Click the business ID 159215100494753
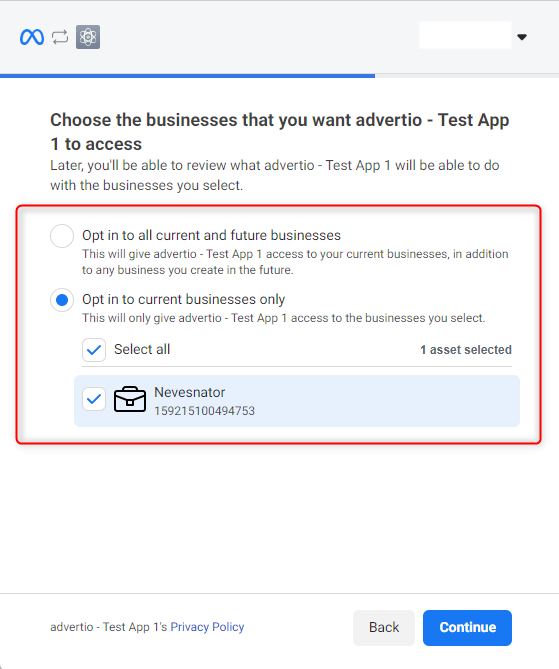Viewport: 559px width, 669px height. [x=204, y=411]
